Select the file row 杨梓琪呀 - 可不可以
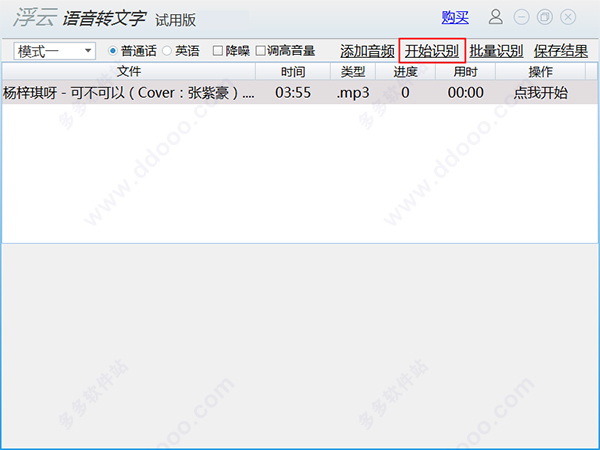The height and width of the screenshot is (450, 600). (300, 93)
